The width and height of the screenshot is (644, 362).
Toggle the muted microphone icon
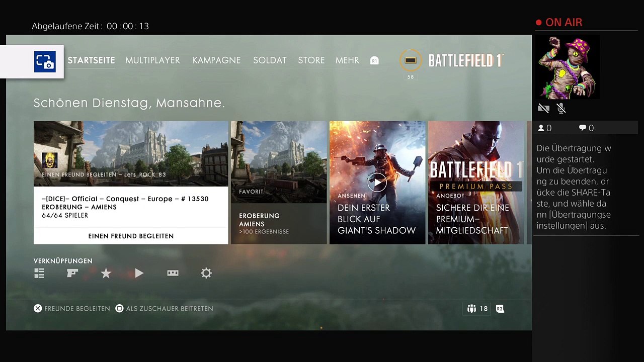coord(561,108)
